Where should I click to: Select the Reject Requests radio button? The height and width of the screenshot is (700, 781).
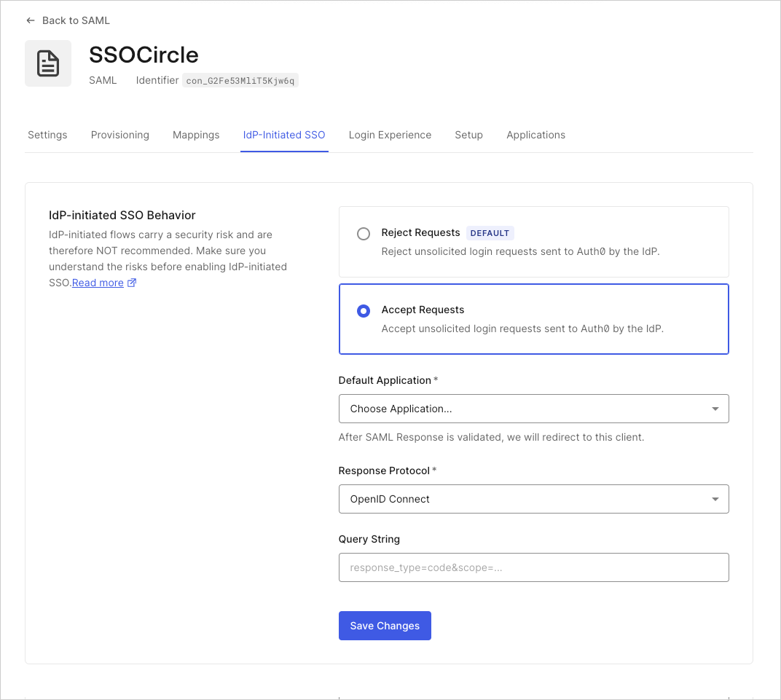(x=364, y=234)
